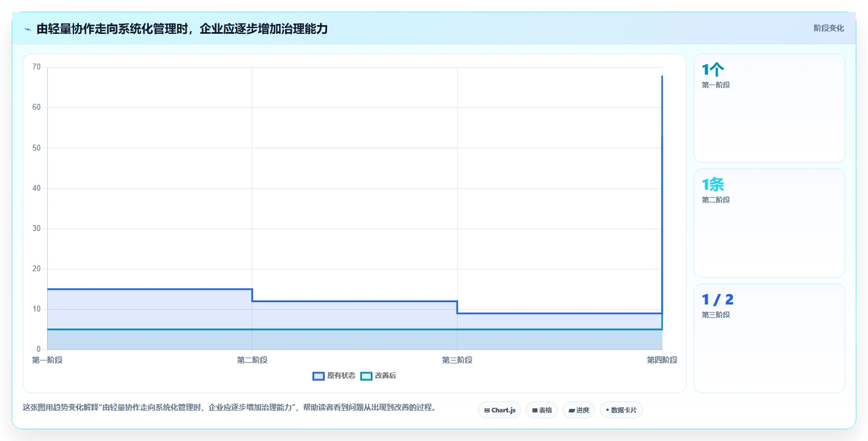Click the 20 y-axis value

(x=37, y=268)
